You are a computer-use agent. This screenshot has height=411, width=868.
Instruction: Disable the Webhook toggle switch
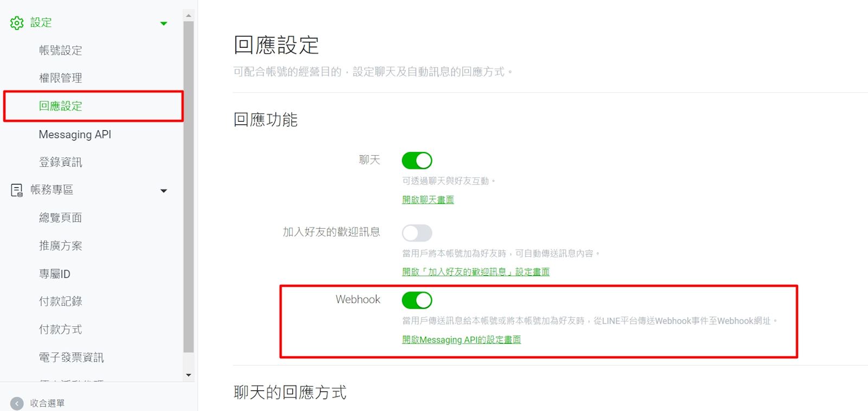point(417,300)
